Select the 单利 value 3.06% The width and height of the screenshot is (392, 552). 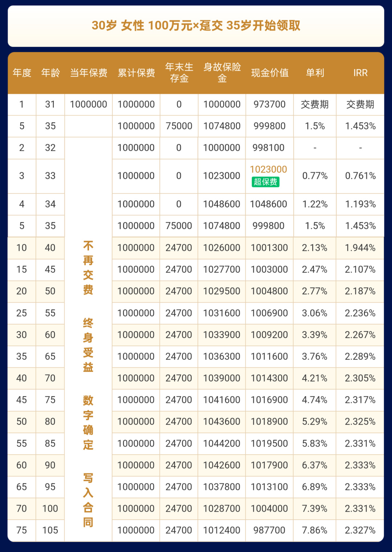pyautogui.click(x=315, y=313)
